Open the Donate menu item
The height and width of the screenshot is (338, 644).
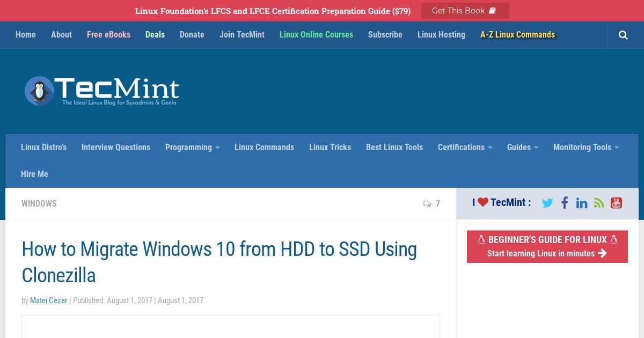192,34
